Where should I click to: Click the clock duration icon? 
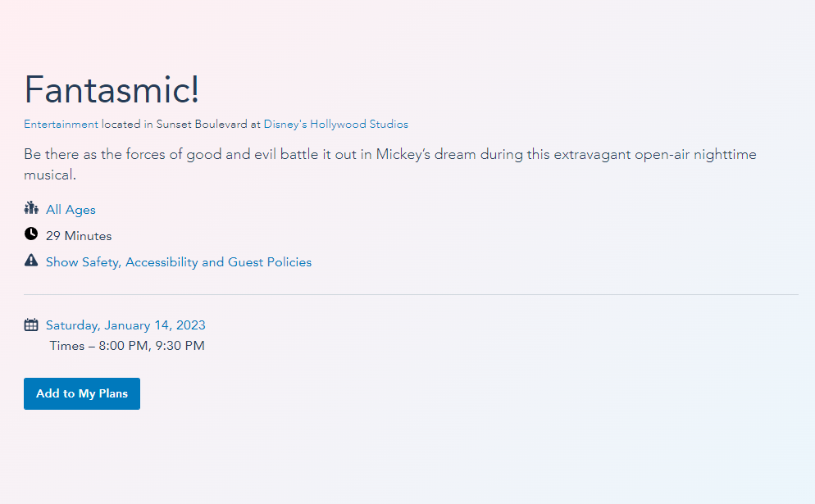(31, 234)
